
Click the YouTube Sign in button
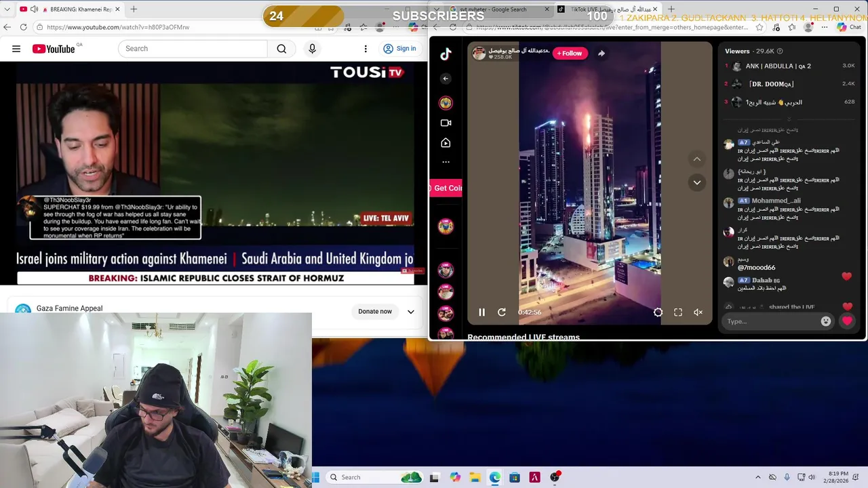pos(399,49)
